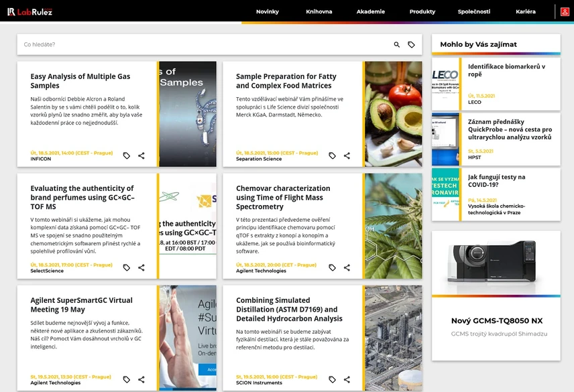Open Kariéra page from navigation
Viewport: 574px width, 392px height.
coord(526,11)
